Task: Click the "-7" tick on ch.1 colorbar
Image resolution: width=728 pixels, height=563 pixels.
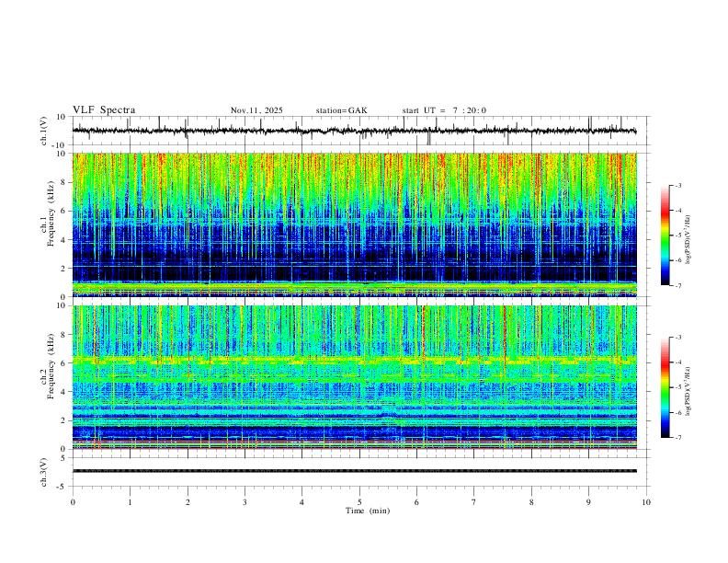Action: pos(677,285)
